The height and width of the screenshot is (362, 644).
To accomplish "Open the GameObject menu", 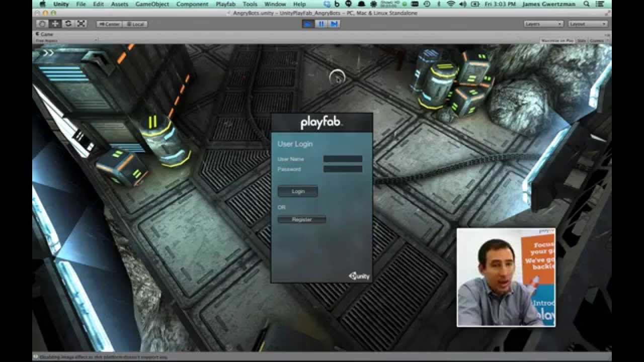I will click(152, 4).
